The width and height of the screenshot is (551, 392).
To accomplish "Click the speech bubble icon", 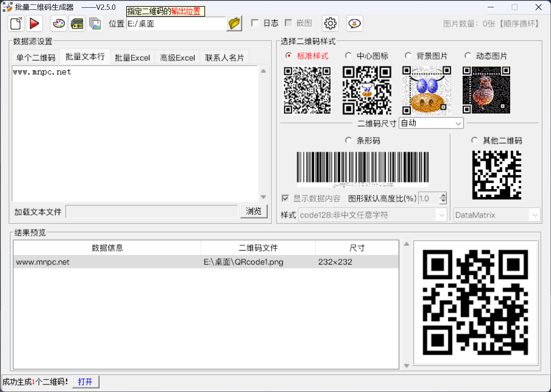I will pos(354,24).
